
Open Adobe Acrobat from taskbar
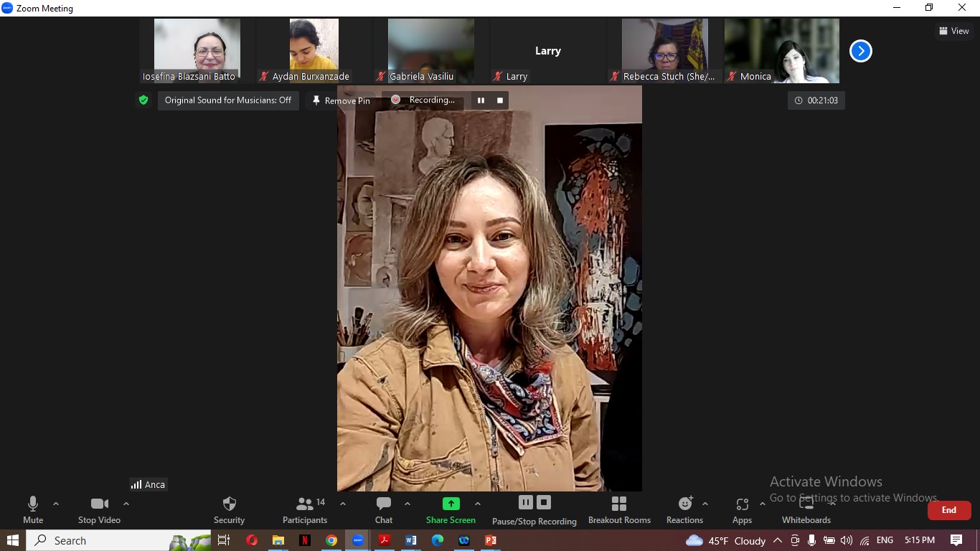point(385,540)
